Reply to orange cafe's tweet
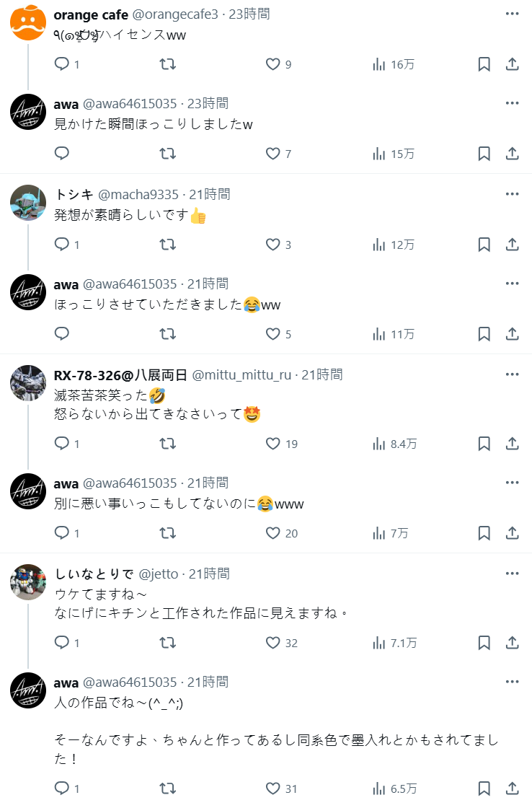Viewport: 532px width, 808px height. (x=62, y=64)
